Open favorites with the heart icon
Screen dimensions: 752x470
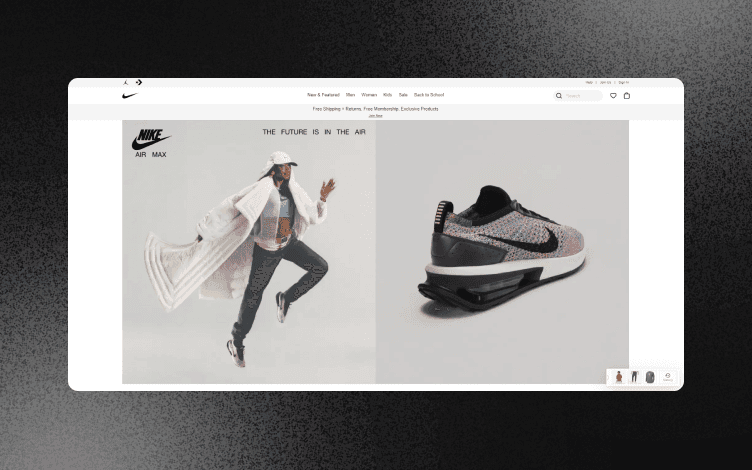pos(613,96)
